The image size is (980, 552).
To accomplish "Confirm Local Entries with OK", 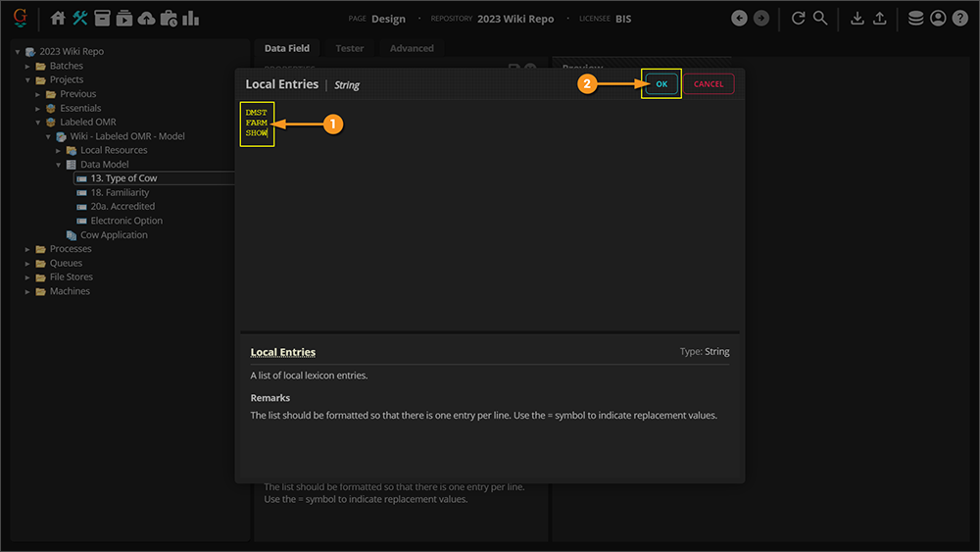I will tap(661, 84).
